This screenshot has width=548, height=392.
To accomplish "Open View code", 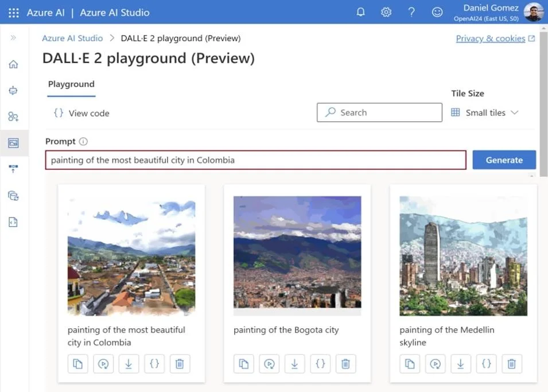I will pos(81,113).
